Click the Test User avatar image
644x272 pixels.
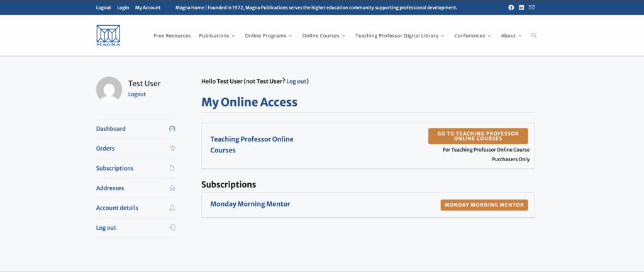(x=109, y=89)
